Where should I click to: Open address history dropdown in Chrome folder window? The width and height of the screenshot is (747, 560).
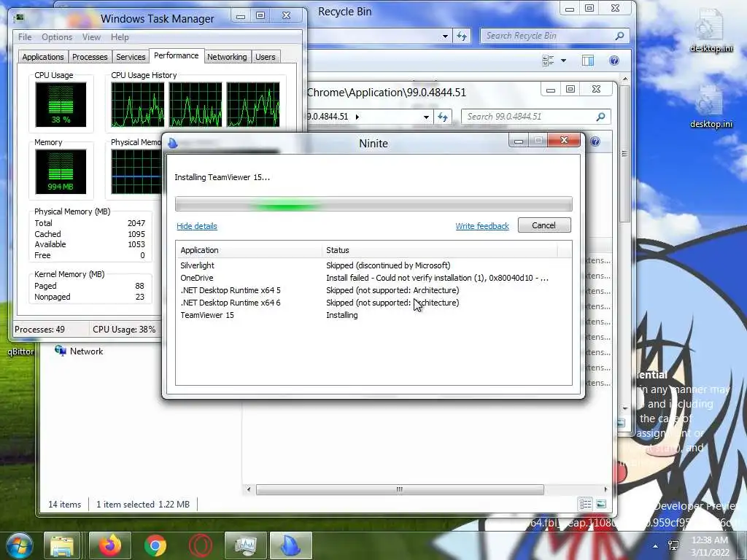point(426,117)
